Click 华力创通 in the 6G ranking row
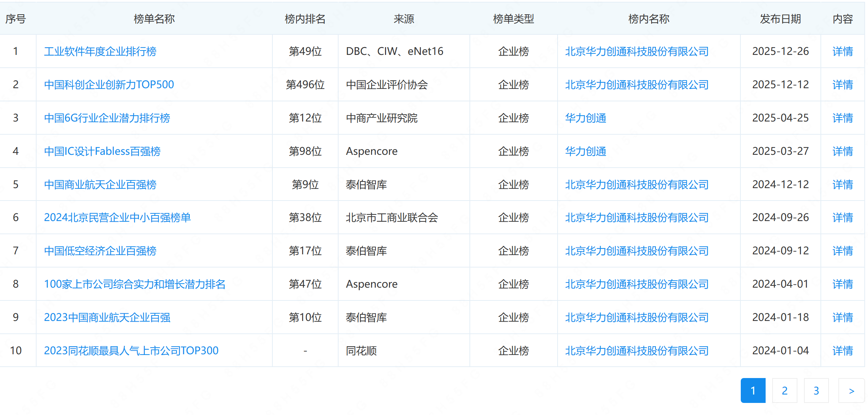Screen dimensions: 868x415 [x=585, y=118]
